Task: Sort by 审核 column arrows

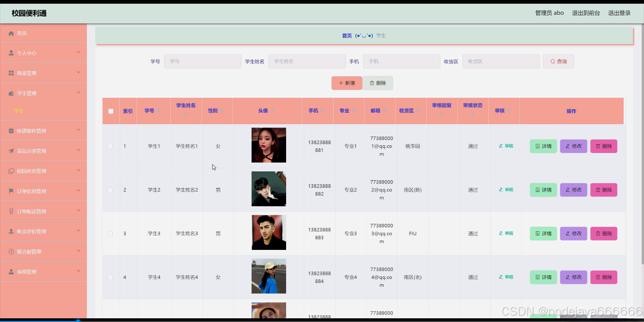Action: [x=509, y=111]
